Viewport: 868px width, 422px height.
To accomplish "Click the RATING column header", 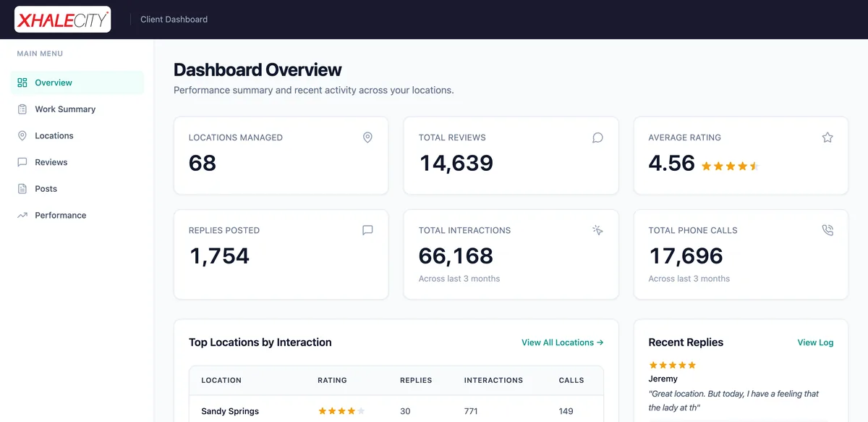I will click(x=332, y=380).
